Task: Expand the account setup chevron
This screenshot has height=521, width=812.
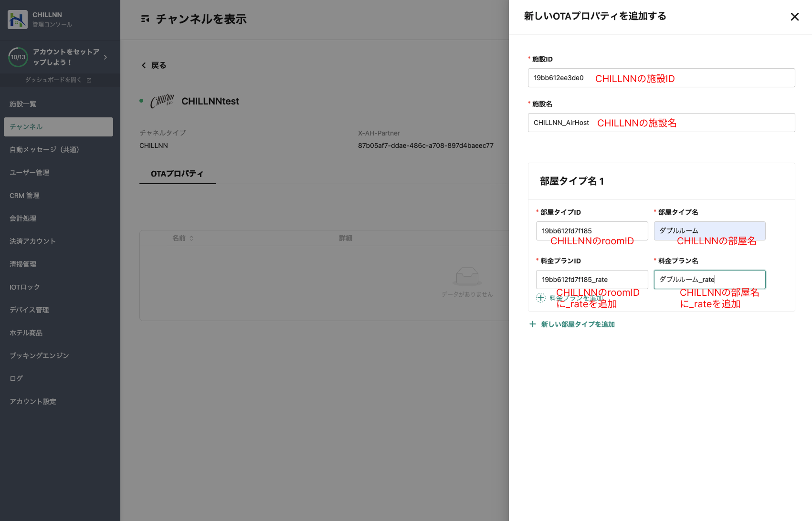Action: [x=105, y=57]
